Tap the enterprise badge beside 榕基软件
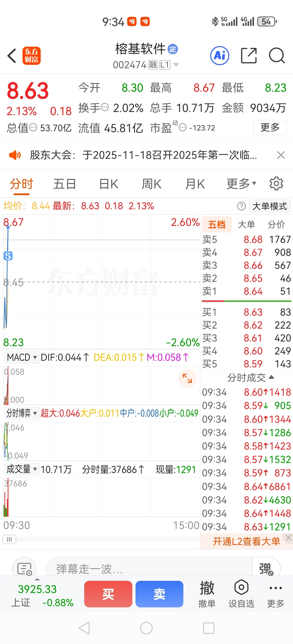 click(x=173, y=49)
